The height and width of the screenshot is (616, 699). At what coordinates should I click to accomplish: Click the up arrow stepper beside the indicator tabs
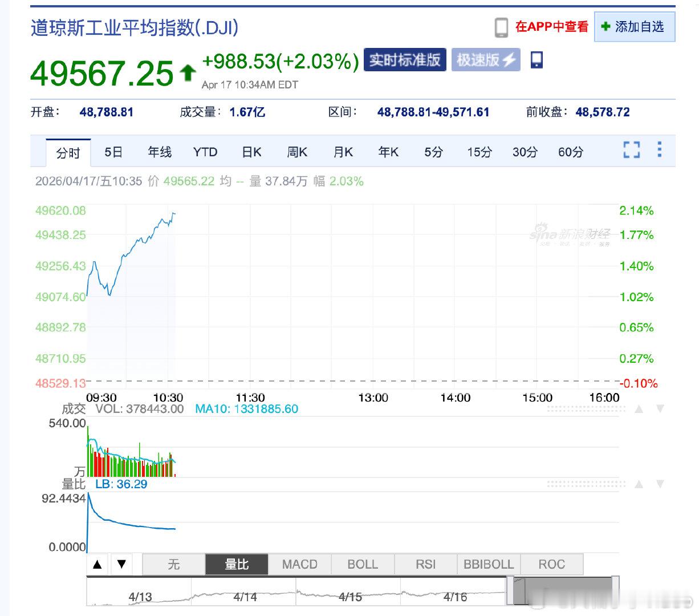(97, 564)
